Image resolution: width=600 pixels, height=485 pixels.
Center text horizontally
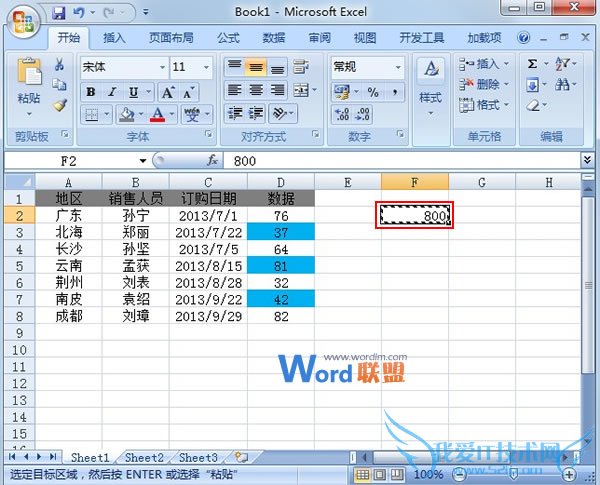pyautogui.click(x=256, y=90)
